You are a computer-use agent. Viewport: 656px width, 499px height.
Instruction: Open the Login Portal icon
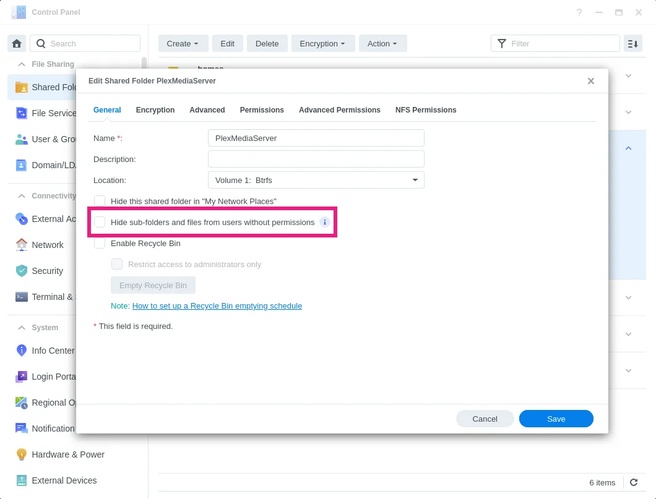click(x=21, y=376)
